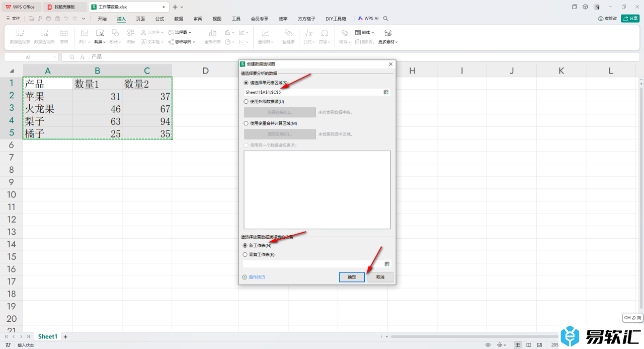Image resolution: width=644 pixels, height=349 pixels.
Task: Click the Undo arrow icon
Action: pos(65,19)
